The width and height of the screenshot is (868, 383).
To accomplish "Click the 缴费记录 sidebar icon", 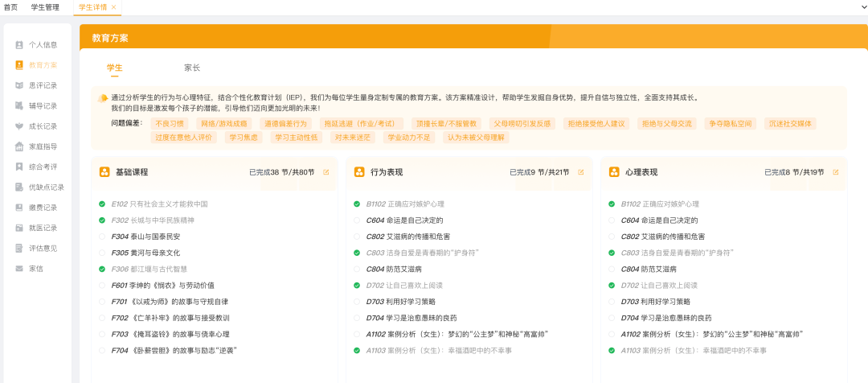I will click(19, 208).
